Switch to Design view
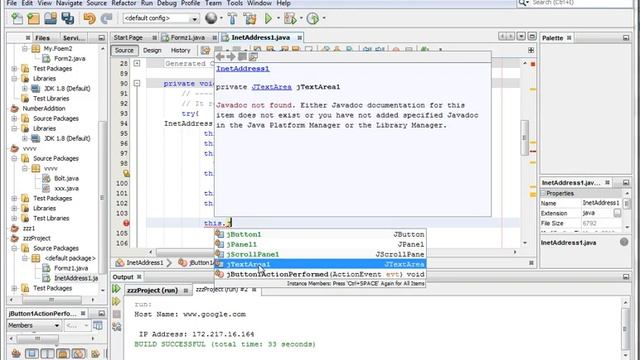Screen dimensions: 640x360 (x=152, y=50)
